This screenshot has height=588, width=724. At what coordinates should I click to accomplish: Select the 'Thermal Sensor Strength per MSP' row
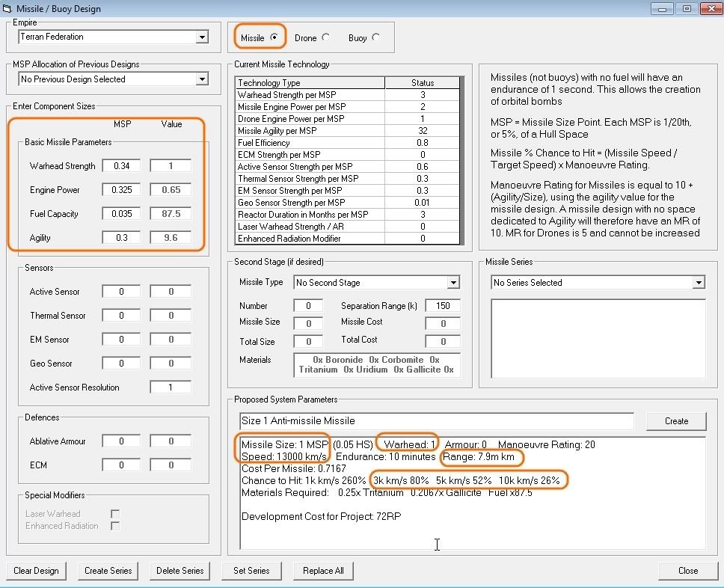[x=348, y=179]
